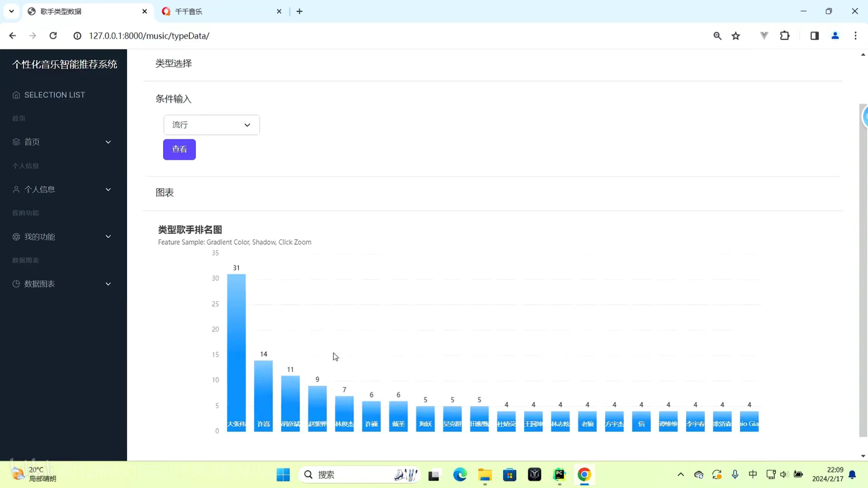This screenshot has height=488, width=868.
Task: Open the 流行 type dropdown
Action: click(x=212, y=125)
